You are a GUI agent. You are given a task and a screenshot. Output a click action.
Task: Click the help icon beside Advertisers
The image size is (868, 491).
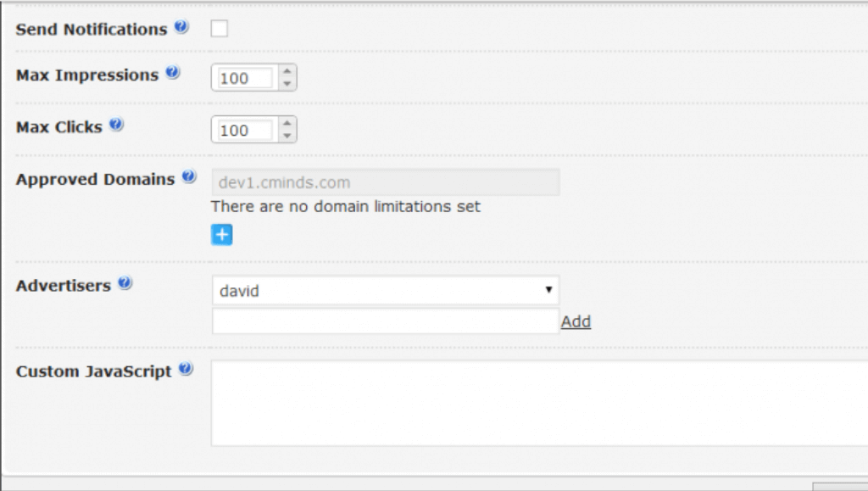pos(125,284)
